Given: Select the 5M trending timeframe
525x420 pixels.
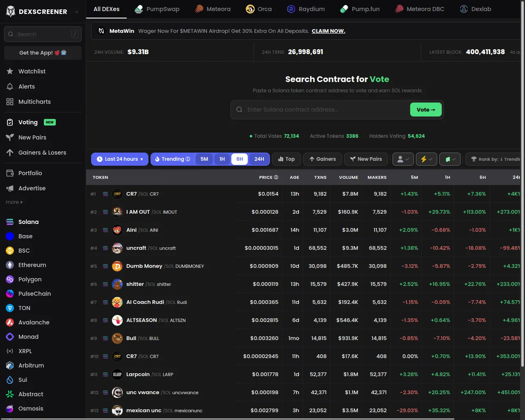Looking at the screenshot, I should tap(204, 159).
